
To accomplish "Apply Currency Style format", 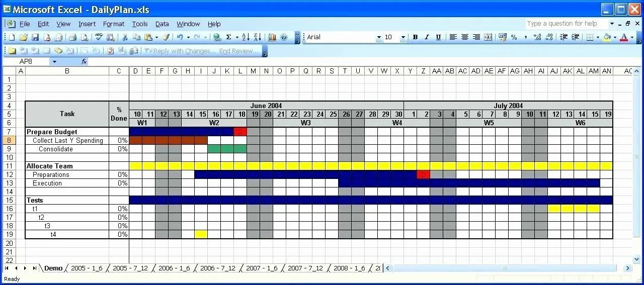I will click(x=502, y=37).
